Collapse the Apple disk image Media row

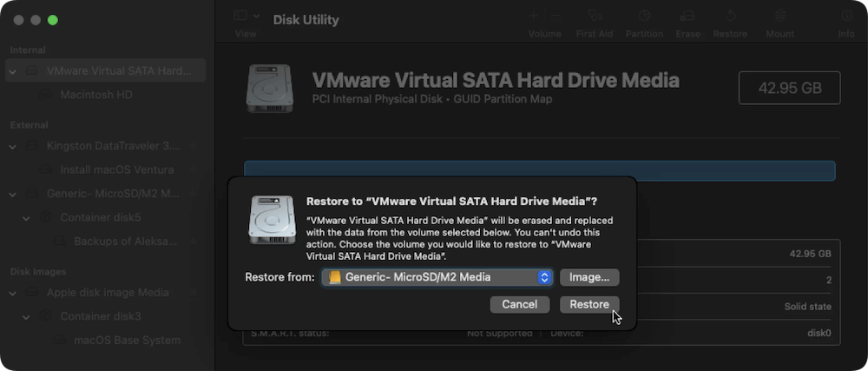click(13, 293)
